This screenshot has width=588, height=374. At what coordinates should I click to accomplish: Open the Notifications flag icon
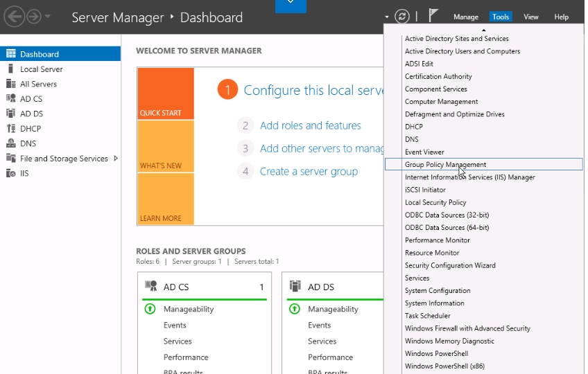click(x=433, y=17)
